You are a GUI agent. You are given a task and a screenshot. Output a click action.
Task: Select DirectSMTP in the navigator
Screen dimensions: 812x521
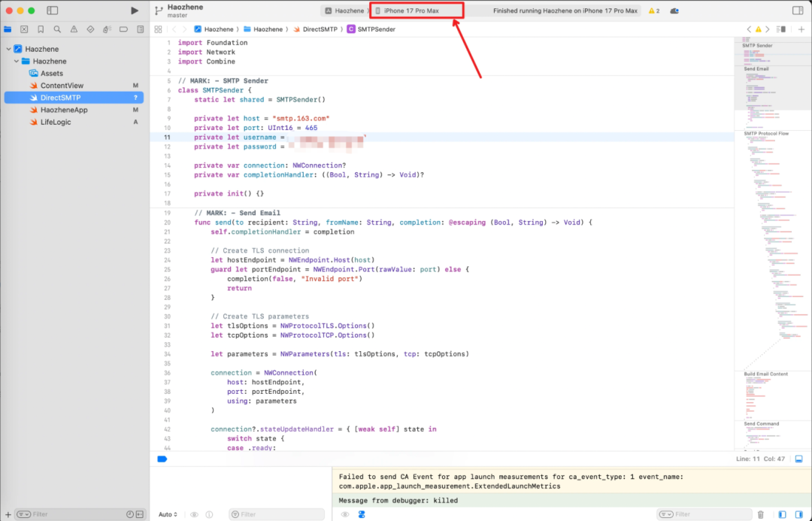(74, 98)
